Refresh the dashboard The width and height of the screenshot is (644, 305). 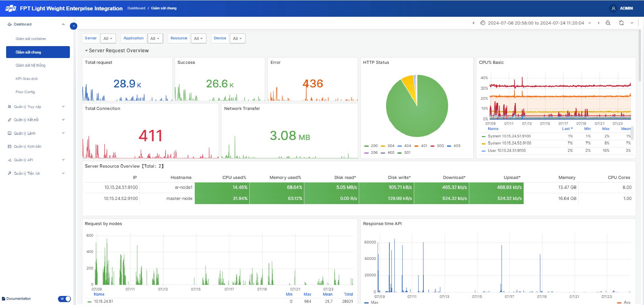621,23
